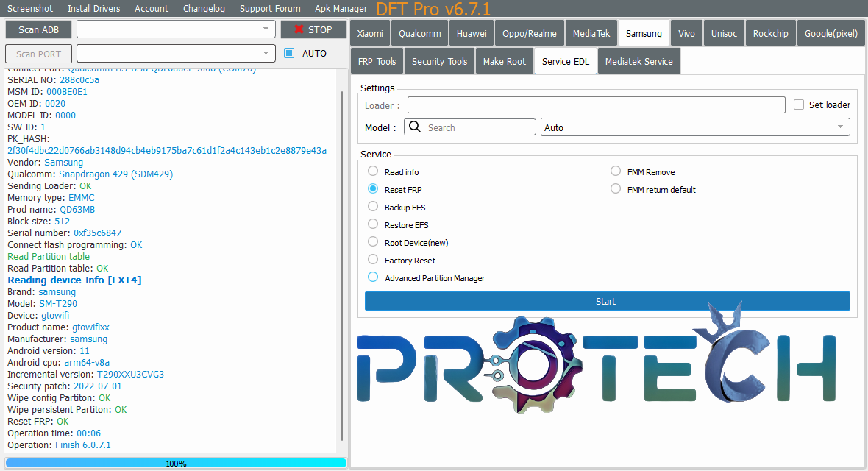Select the Factory Reset option
Screen dimensions: 868x471
[373, 260]
